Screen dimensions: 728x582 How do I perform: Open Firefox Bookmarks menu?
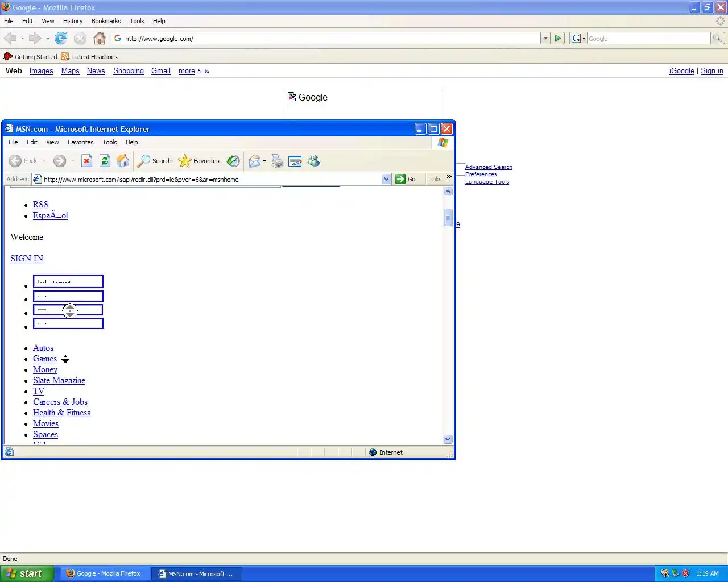[x=106, y=21]
